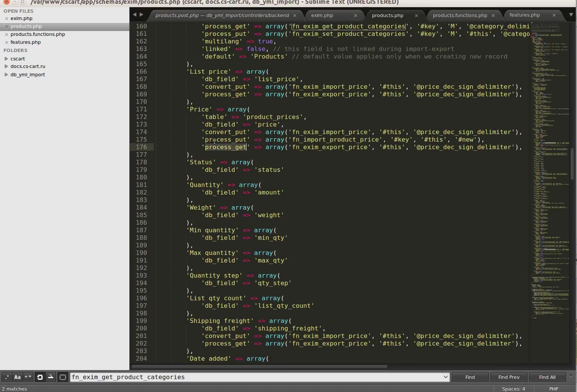
Task: Expand the cscart folder
Action: click(x=6, y=59)
